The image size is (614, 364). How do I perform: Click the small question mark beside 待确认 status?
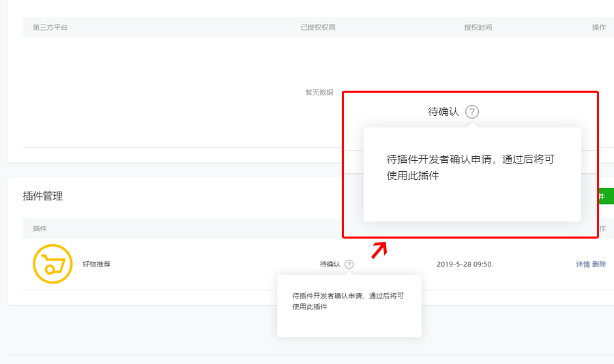tap(349, 264)
